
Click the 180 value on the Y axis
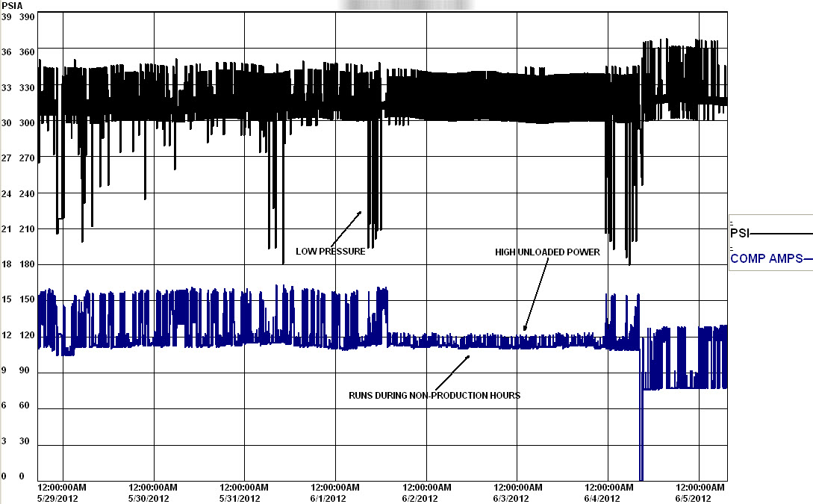pos(26,264)
